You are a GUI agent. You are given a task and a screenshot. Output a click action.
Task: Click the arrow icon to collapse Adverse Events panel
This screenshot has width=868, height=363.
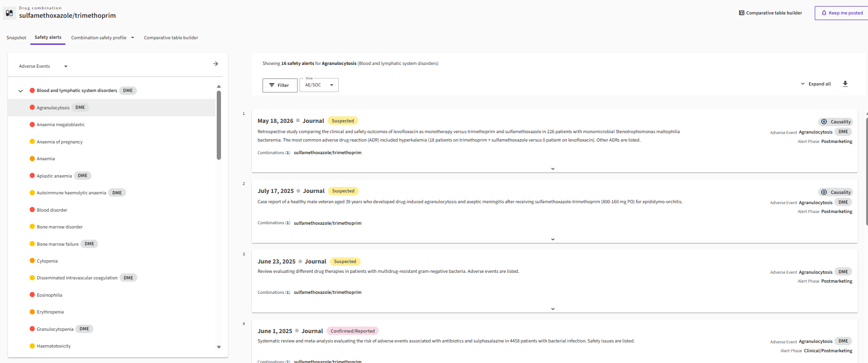[215, 64]
